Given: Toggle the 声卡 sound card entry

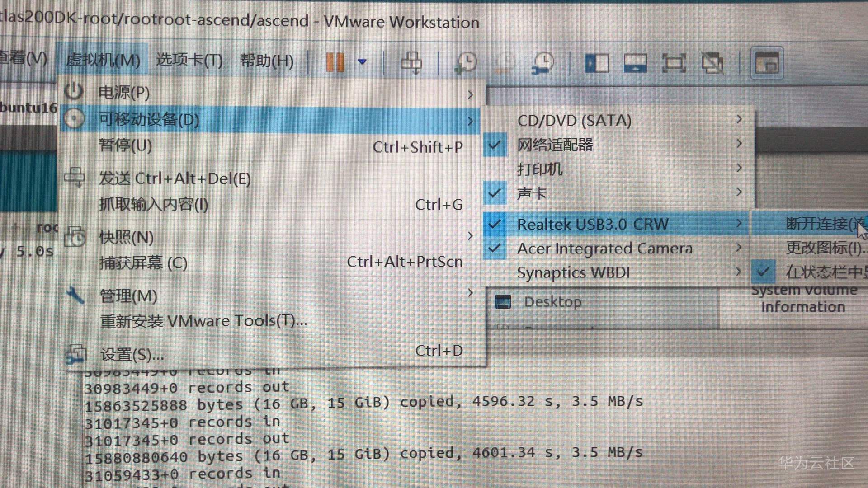Looking at the screenshot, I should click(532, 193).
